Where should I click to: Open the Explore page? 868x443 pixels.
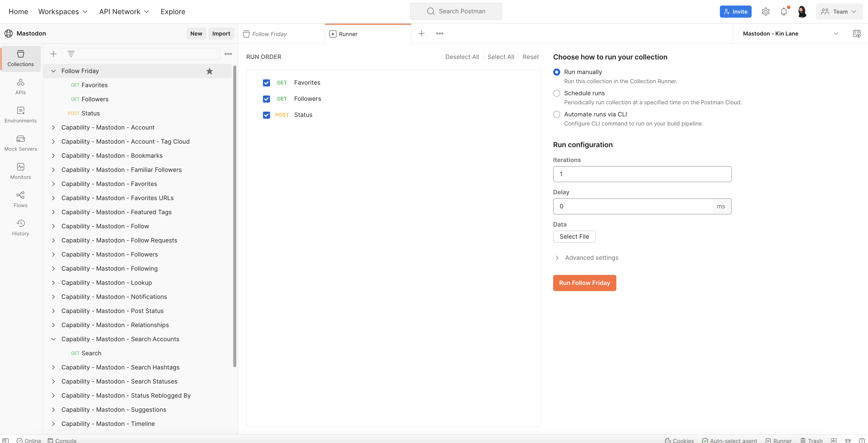coord(173,11)
